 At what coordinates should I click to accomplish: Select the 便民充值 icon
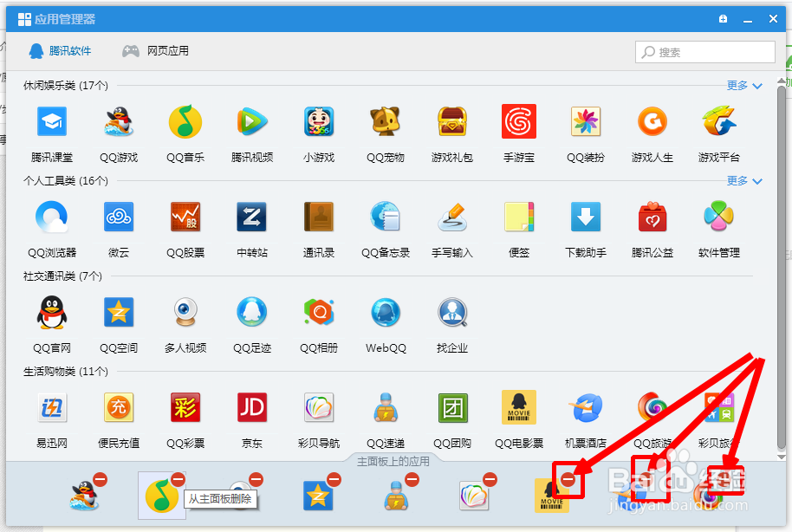119,407
